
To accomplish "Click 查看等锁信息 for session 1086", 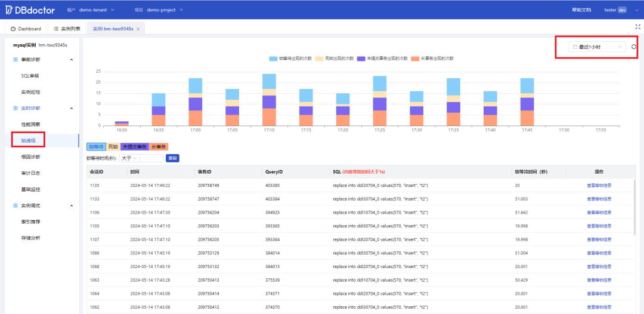I will pyautogui.click(x=599, y=253).
